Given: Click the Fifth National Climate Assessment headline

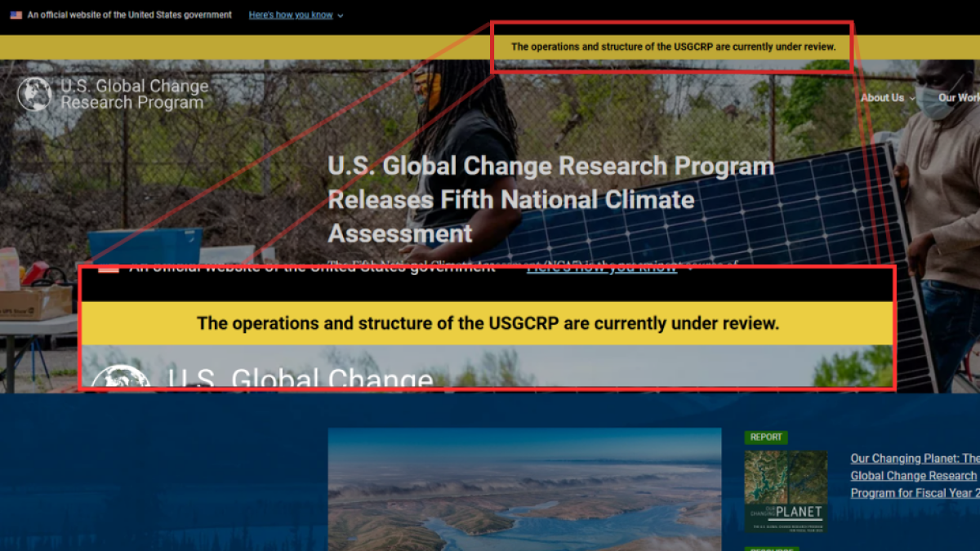Looking at the screenshot, I should pyautogui.click(x=550, y=199).
